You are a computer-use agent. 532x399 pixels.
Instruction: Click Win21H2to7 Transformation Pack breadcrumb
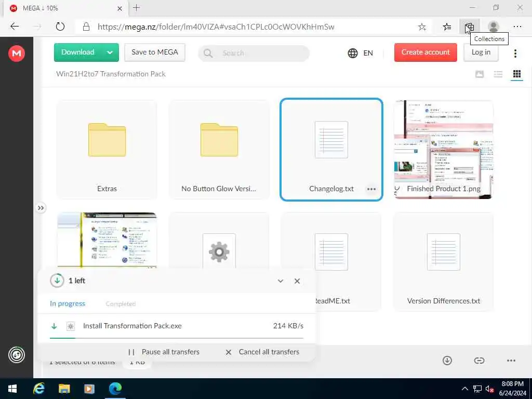(x=111, y=74)
